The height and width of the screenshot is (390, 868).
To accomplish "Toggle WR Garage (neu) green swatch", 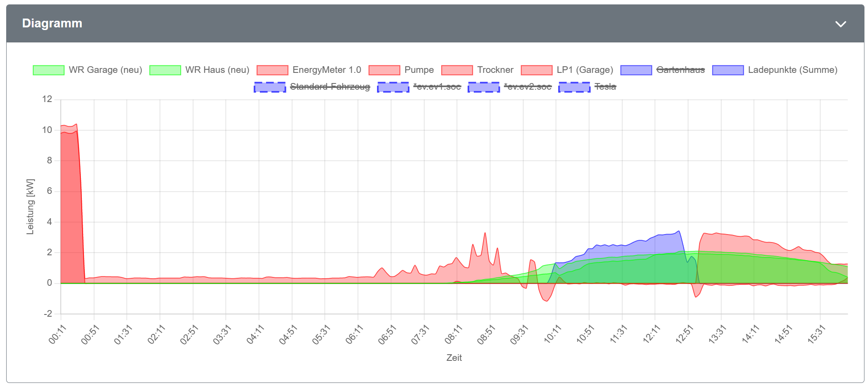I will (49, 70).
